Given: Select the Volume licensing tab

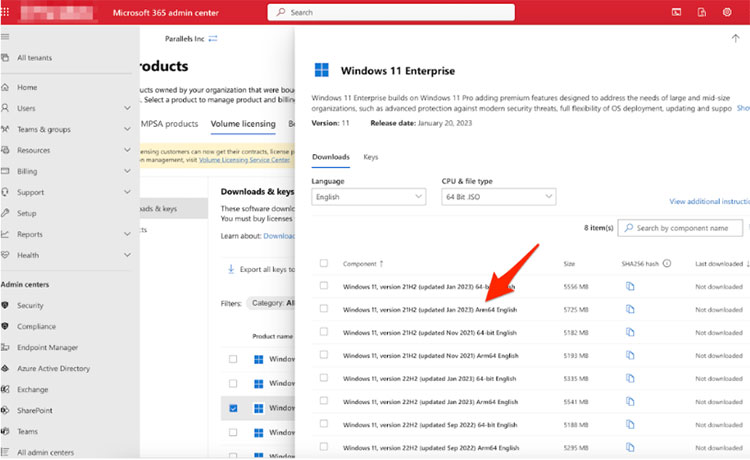Looking at the screenshot, I should coord(243,124).
